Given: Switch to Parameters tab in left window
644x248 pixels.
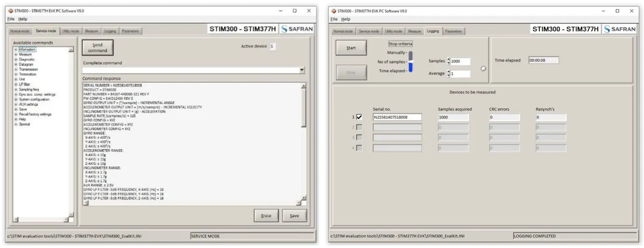Looking at the screenshot, I should tap(131, 31).
